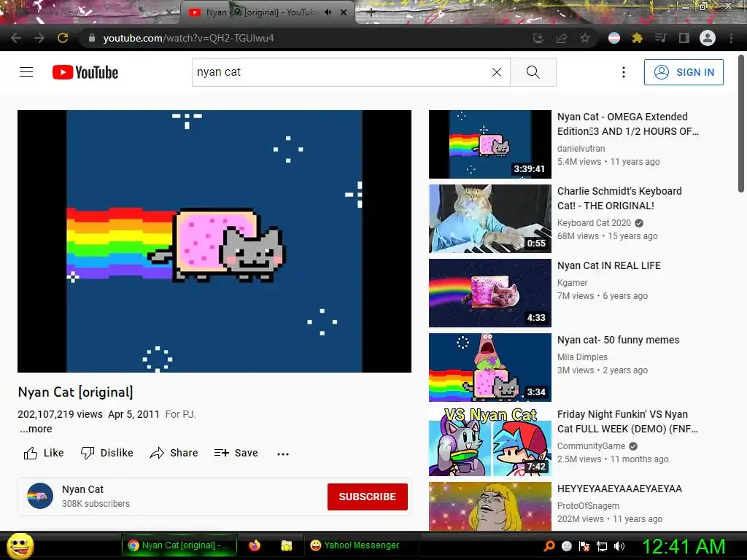Open the smiley Start button on taskbar
This screenshot has height=560, width=747.
[20, 545]
